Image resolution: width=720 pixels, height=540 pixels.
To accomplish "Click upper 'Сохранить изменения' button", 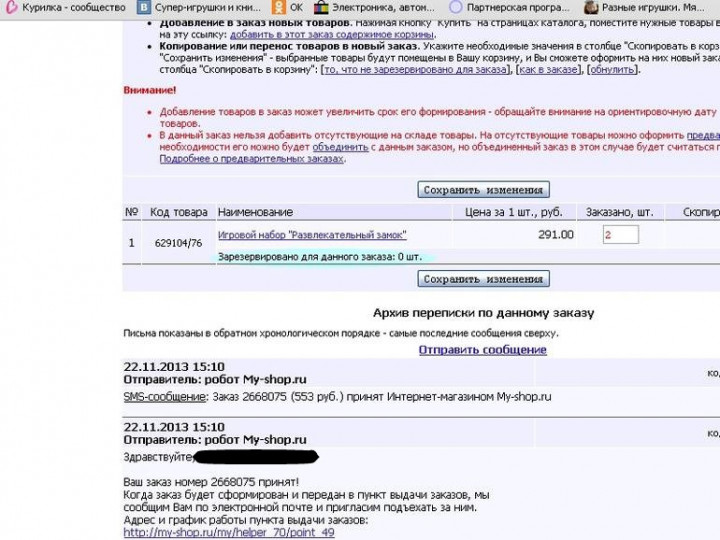I will (484, 190).
